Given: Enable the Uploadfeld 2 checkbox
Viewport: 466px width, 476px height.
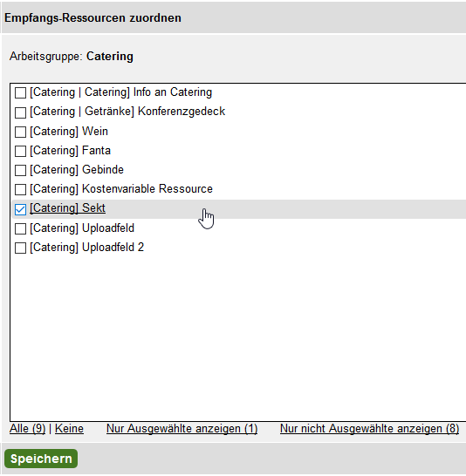Looking at the screenshot, I should click(20, 248).
